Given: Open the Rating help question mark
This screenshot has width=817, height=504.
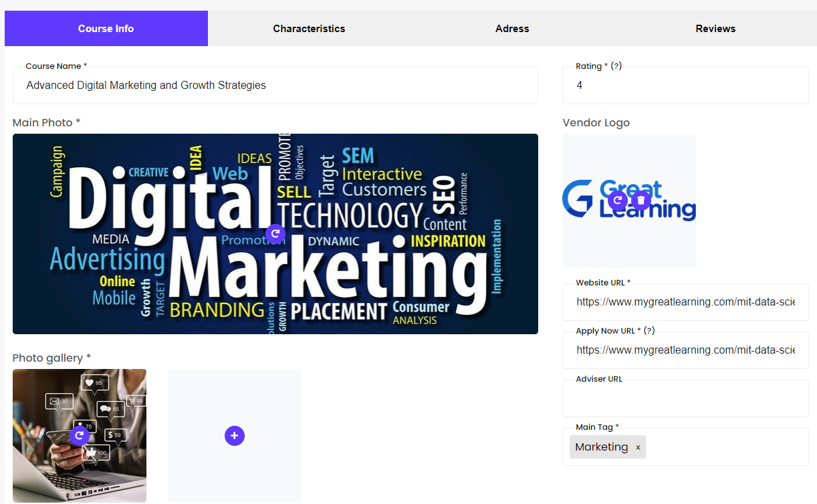Looking at the screenshot, I should coord(617,66).
